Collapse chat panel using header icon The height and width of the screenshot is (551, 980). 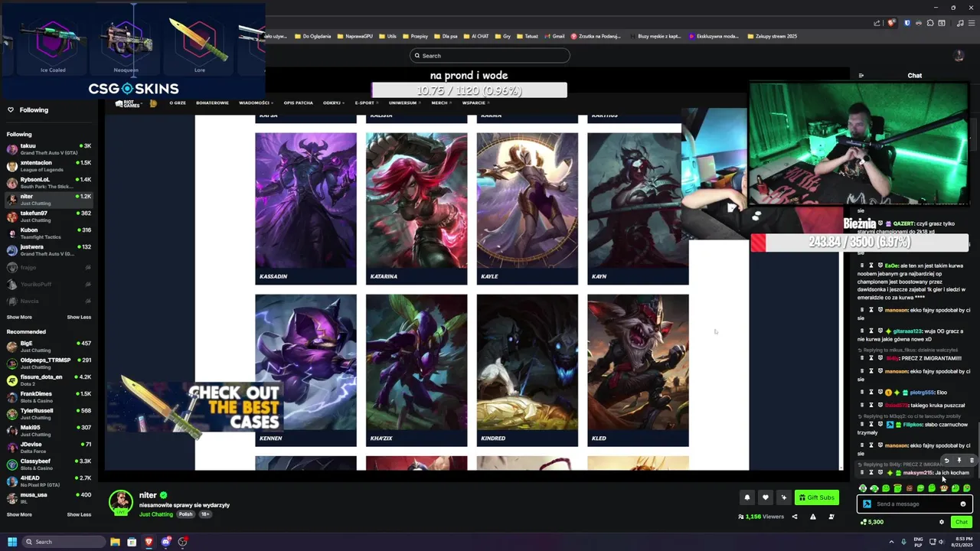click(861, 76)
